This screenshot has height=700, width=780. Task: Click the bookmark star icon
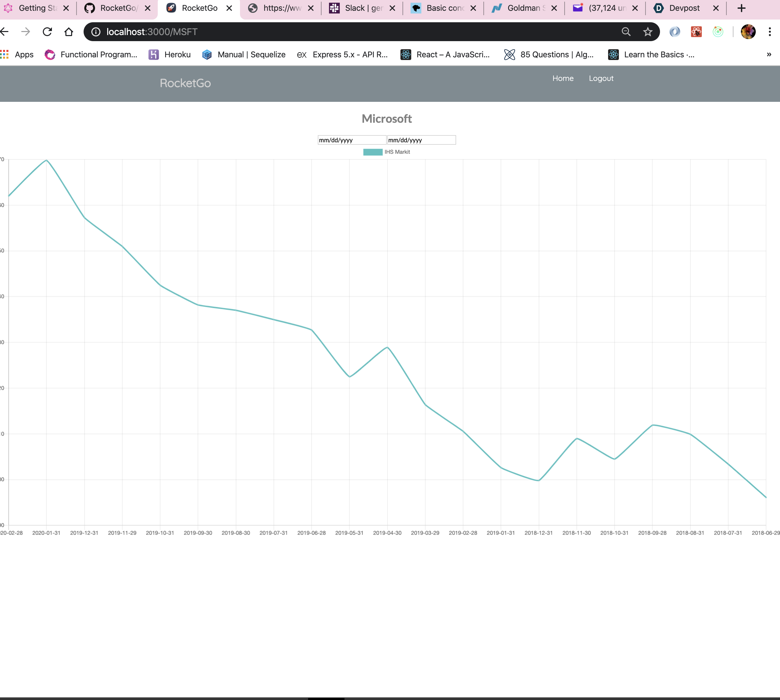[648, 32]
